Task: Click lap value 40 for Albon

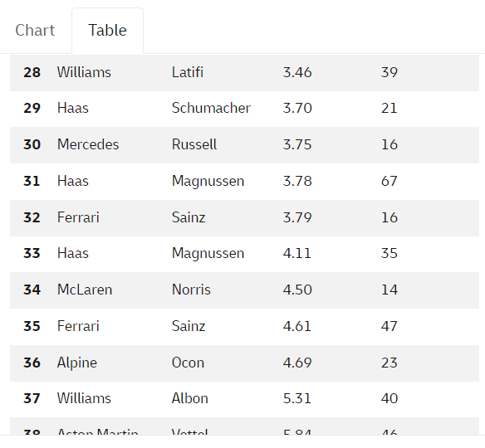Action: pos(389,398)
